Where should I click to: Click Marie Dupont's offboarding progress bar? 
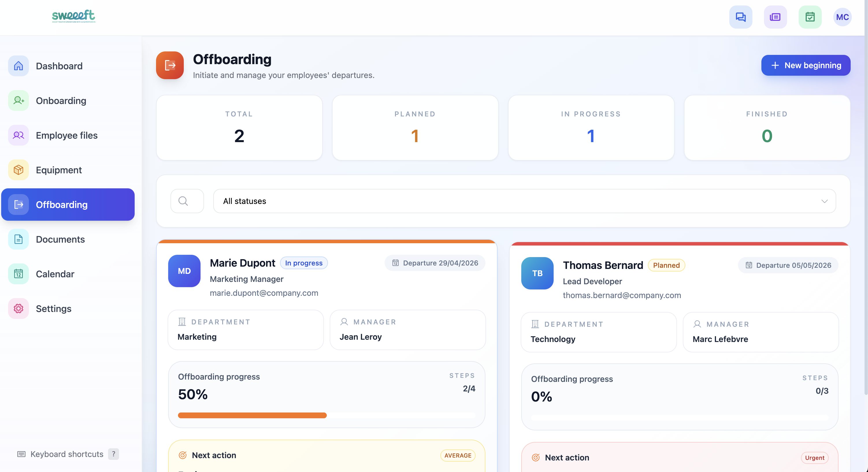(327, 415)
